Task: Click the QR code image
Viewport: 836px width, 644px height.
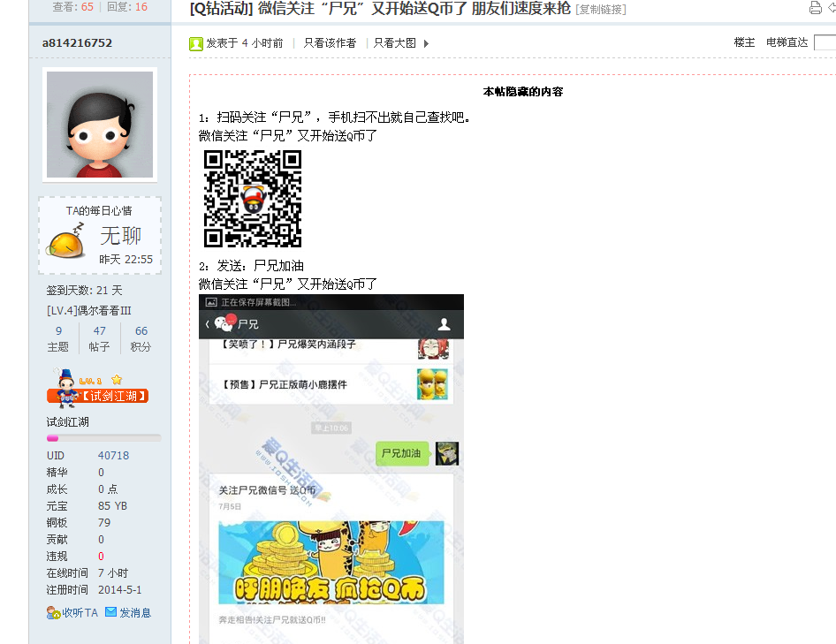Action: [x=253, y=198]
